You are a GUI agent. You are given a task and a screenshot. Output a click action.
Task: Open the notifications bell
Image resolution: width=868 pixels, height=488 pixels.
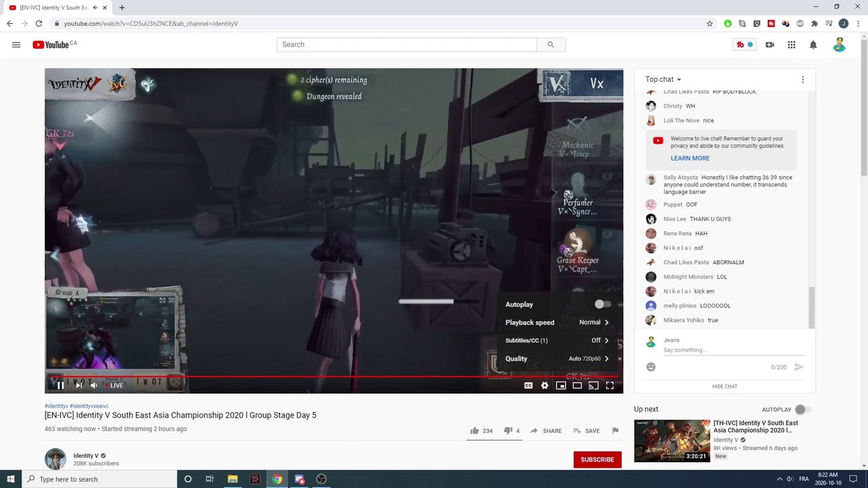pyautogui.click(x=813, y=45)
